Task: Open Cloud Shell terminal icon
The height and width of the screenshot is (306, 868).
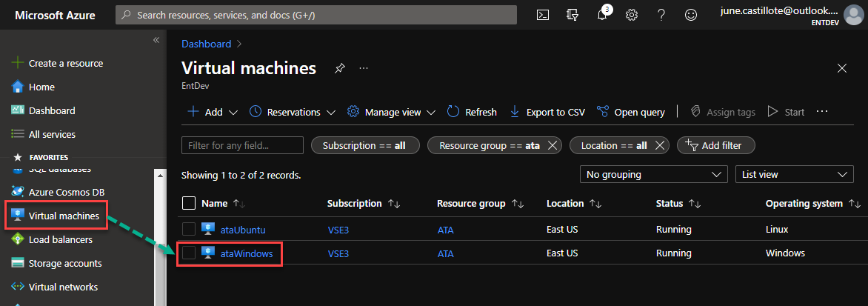Action: click(543, 15)
